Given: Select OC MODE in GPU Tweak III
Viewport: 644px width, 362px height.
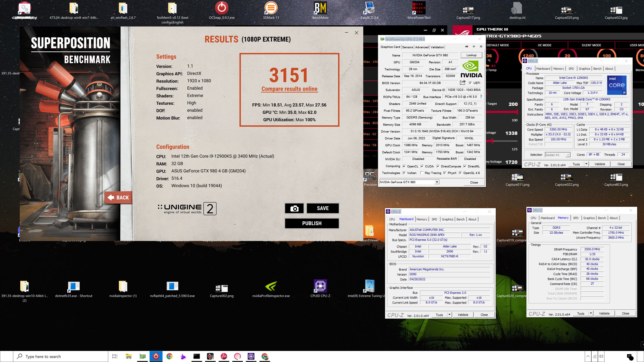Looking at the screenshot, I should pyautogui.click(x=544, y=45).
